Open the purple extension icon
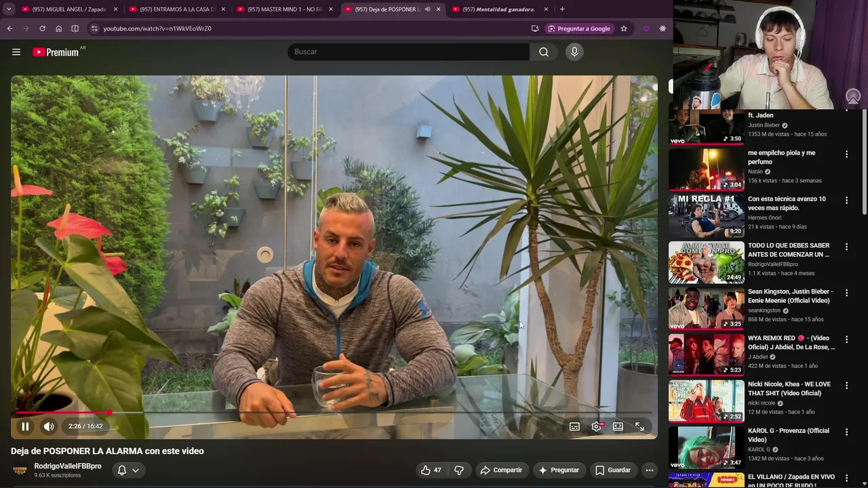The width and height of the screenshot is (868, 488). pos(646,28)
